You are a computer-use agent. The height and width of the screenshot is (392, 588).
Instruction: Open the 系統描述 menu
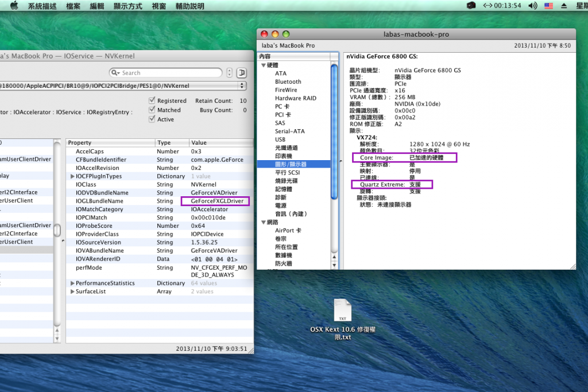42,6
